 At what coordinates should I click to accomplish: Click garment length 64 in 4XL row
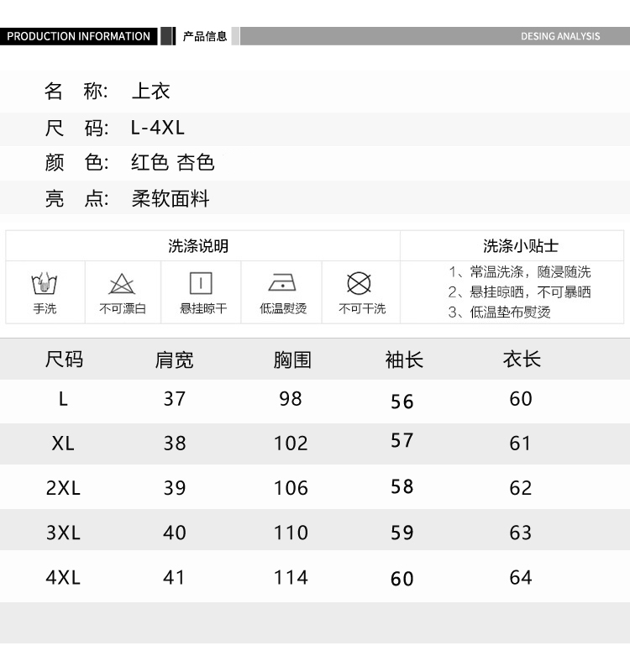(520, 577)
